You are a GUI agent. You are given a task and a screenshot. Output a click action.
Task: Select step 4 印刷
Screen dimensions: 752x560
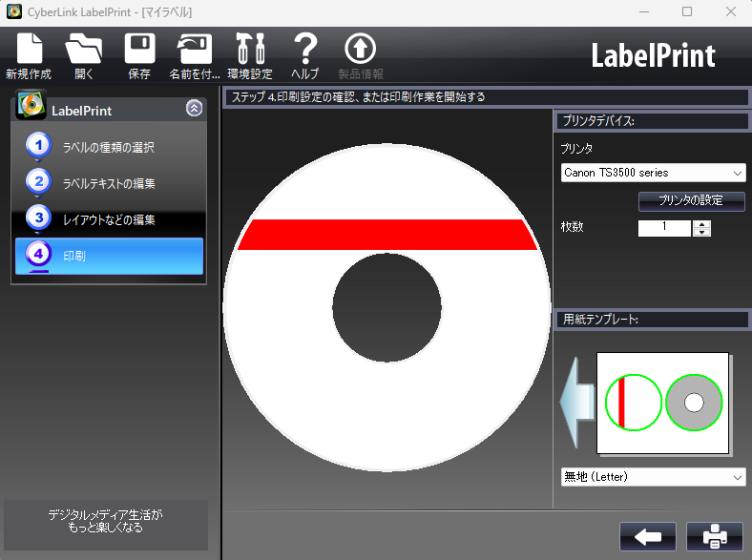(x=110, y=256)
